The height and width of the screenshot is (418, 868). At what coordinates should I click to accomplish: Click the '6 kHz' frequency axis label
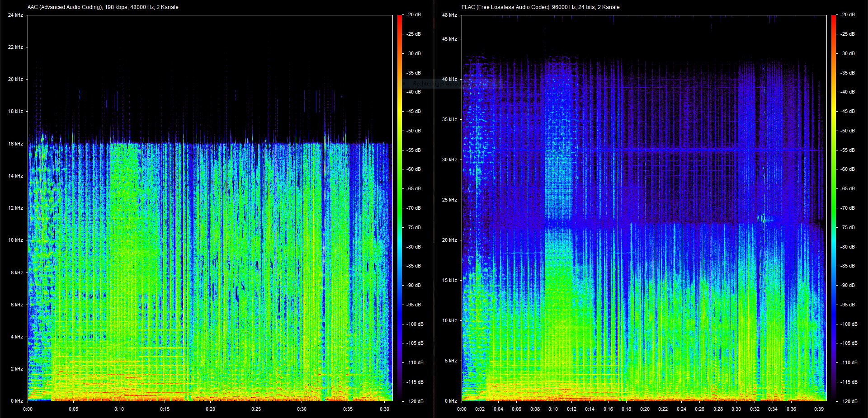pos(17,305)
